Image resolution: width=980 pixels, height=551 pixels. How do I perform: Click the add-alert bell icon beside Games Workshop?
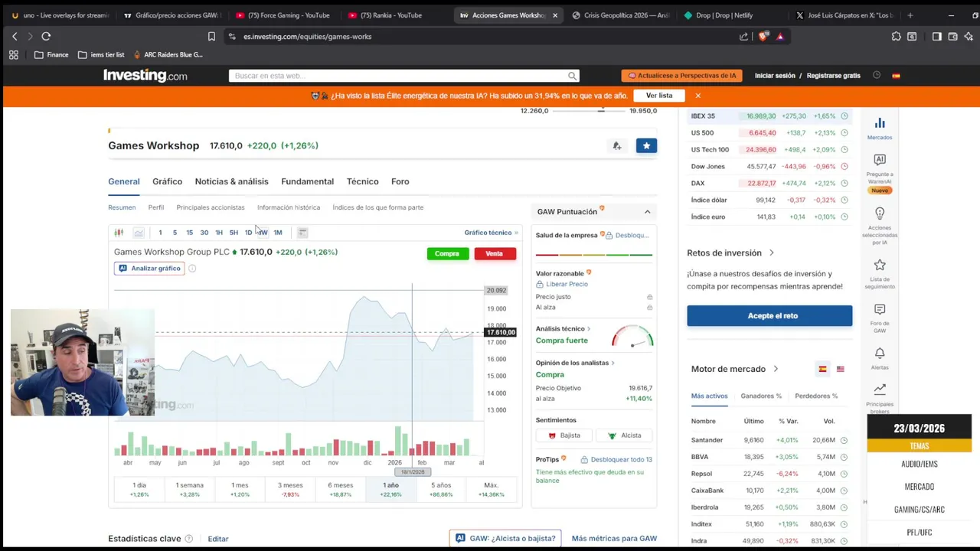[616, 145]
